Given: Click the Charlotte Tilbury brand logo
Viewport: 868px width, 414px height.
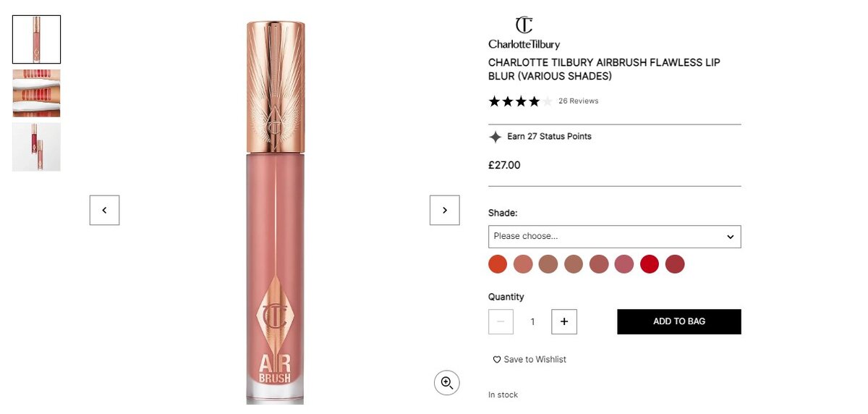Looking at the screenshot, I should click(524, 33).
